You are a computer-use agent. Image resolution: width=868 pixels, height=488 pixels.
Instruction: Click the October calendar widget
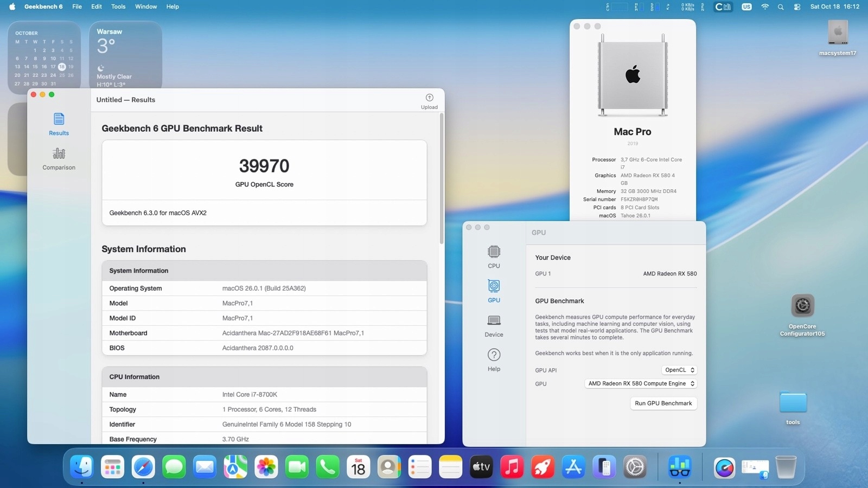44,57
